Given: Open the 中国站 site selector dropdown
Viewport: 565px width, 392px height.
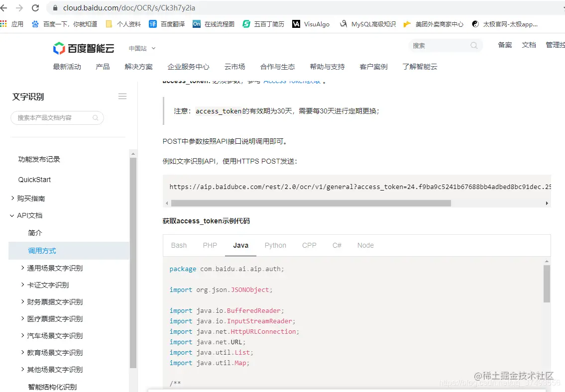Looking at the screenshot, I should click(x=139, y=48).
